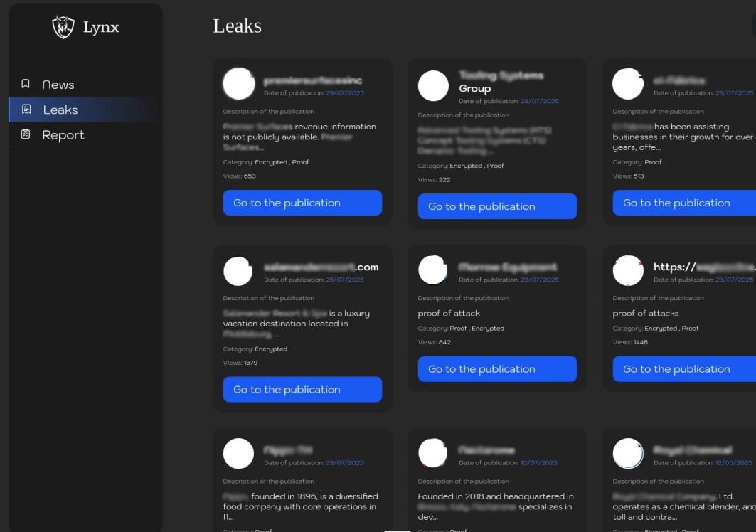Go to publication with 842 views
756x532 pixels.
coord(497,369)
